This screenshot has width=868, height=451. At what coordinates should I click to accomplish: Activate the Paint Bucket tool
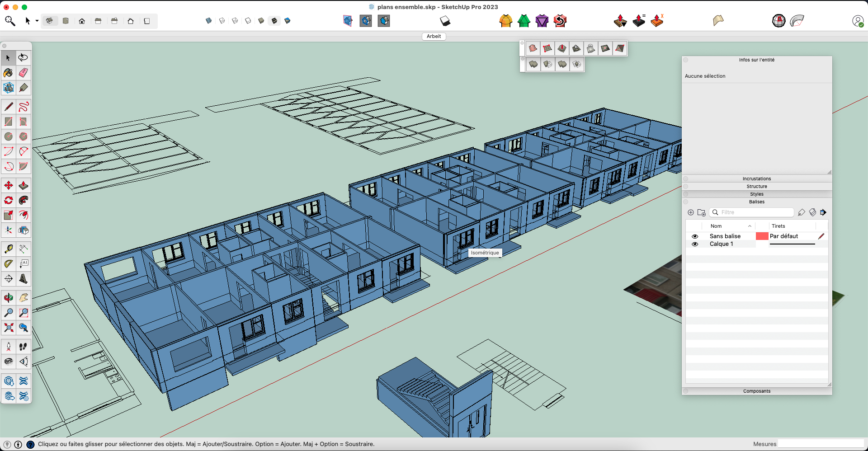pos(8,73)
